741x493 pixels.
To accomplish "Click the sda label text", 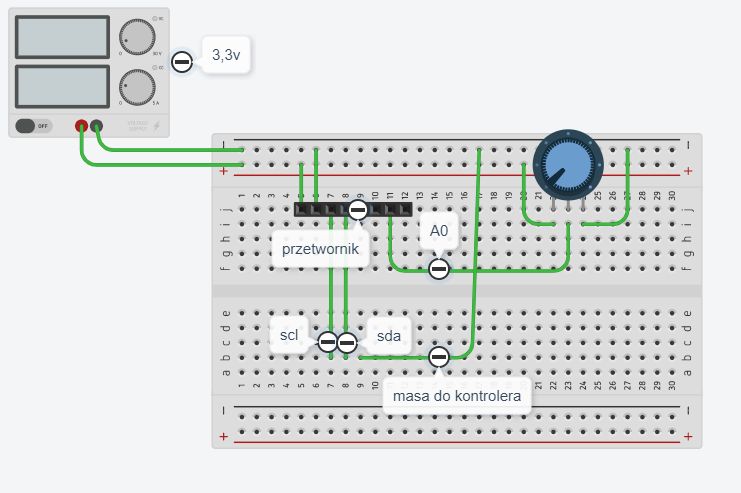I will (389, 336).
